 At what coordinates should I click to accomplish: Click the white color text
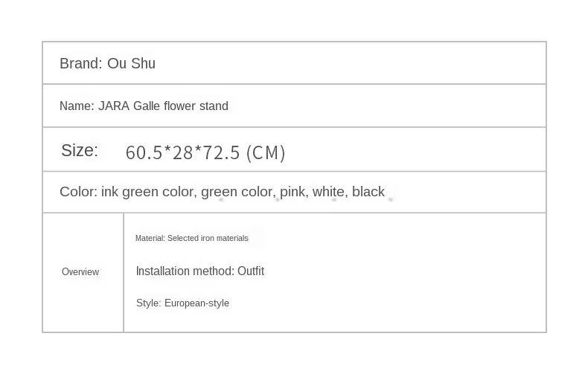[328, 192]
